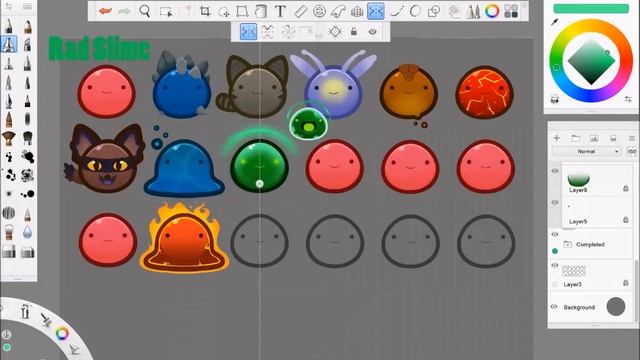Select the Distort transform tool

click(x=242, y=11)
